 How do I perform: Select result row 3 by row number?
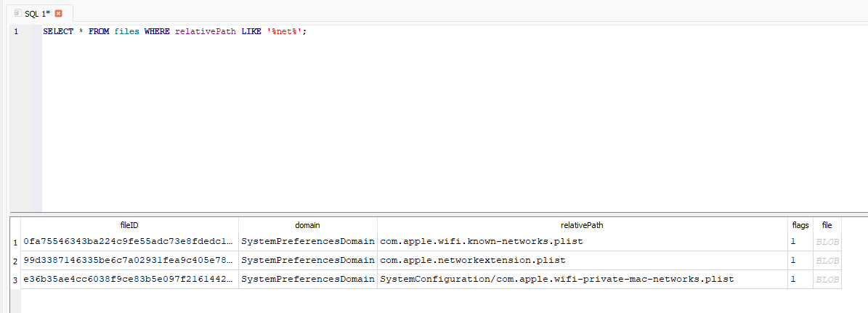(x=15, y=279)
